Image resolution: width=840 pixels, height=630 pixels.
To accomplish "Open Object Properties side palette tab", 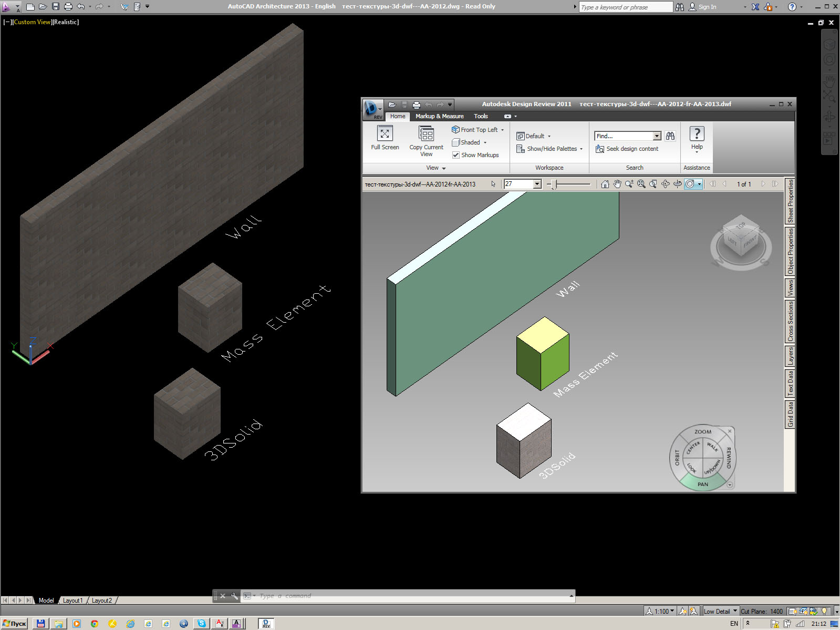I will pyautogui.click(x=790, y=251).
